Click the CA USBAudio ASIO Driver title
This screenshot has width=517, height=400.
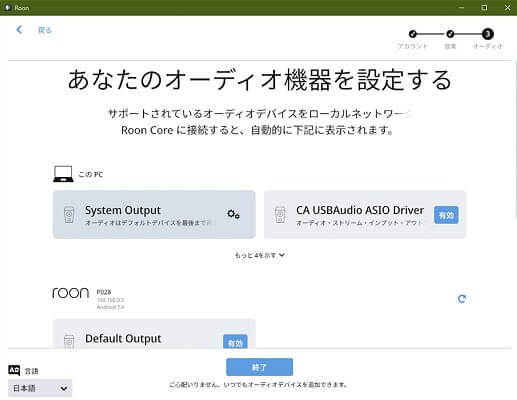360,210
